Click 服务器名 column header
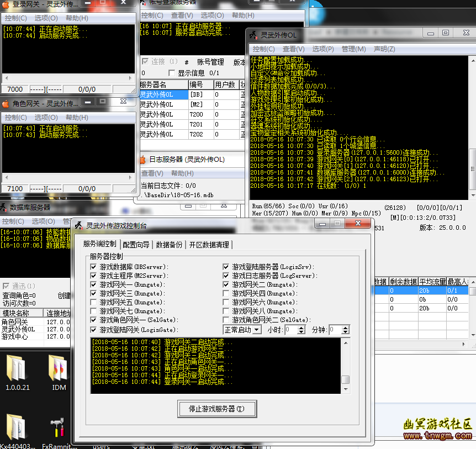This screenshot has width=476, height=449. click(x=163, y=84)
